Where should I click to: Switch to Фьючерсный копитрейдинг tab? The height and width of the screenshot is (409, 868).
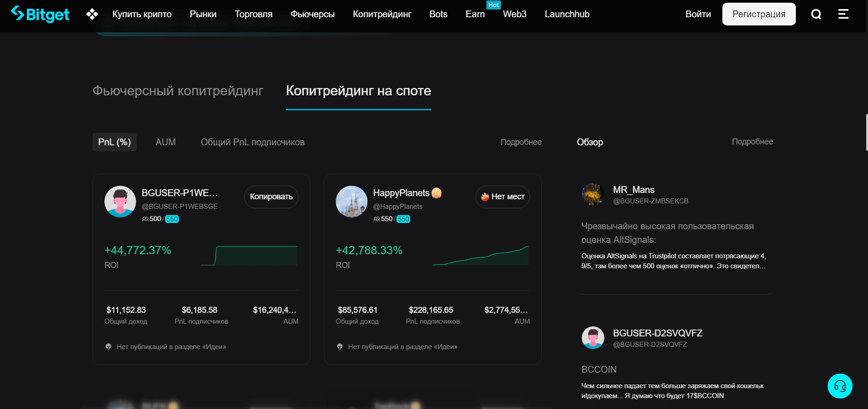(178, 91)
